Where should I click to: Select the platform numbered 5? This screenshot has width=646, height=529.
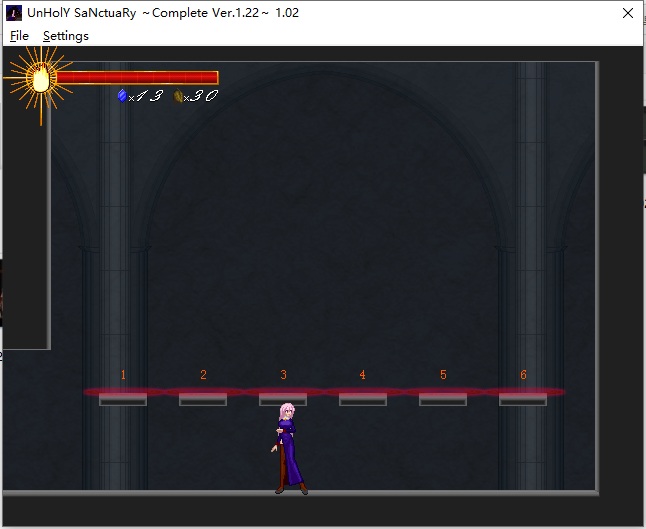443,399
